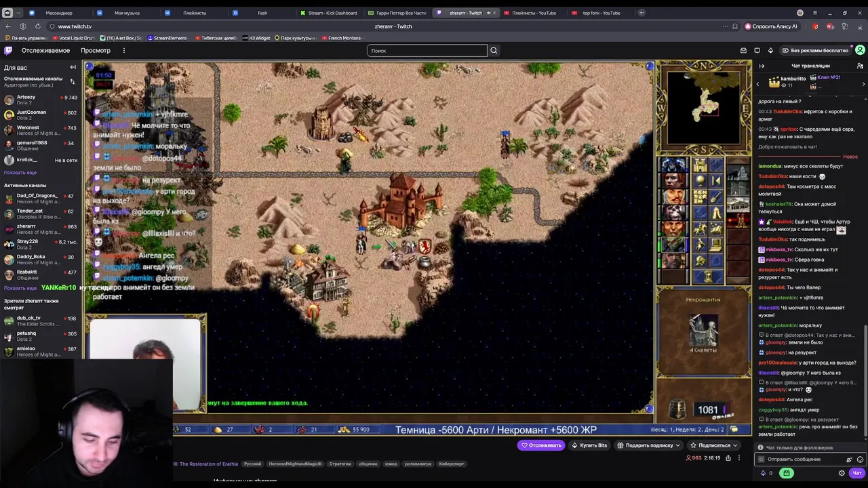Click the green channel points chest button
The width and height of the screenshot is (868, 488).
tap(786, 473)
